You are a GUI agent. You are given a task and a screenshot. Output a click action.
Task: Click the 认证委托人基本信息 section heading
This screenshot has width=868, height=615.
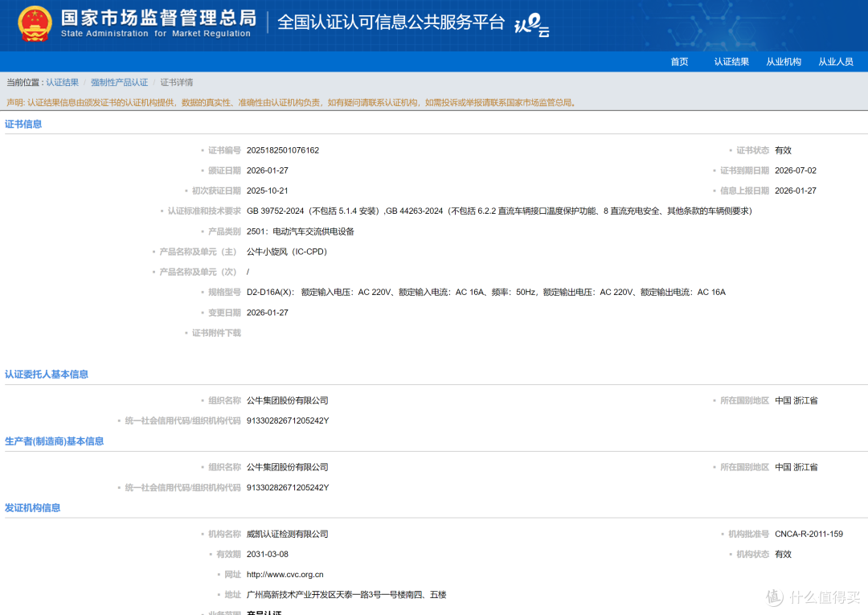coord(47,374)
